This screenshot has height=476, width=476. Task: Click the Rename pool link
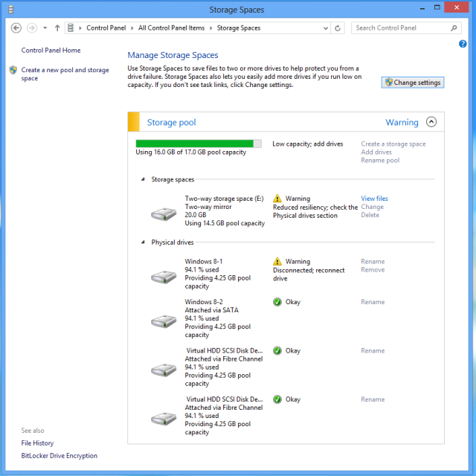[380, 161]
